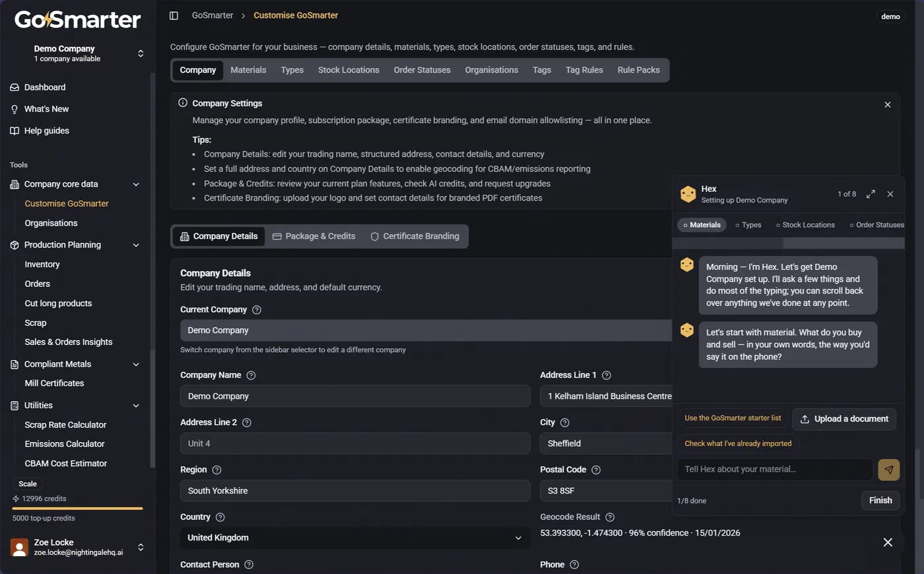Expand the Hex chat panel

click(x=871, y=194)
